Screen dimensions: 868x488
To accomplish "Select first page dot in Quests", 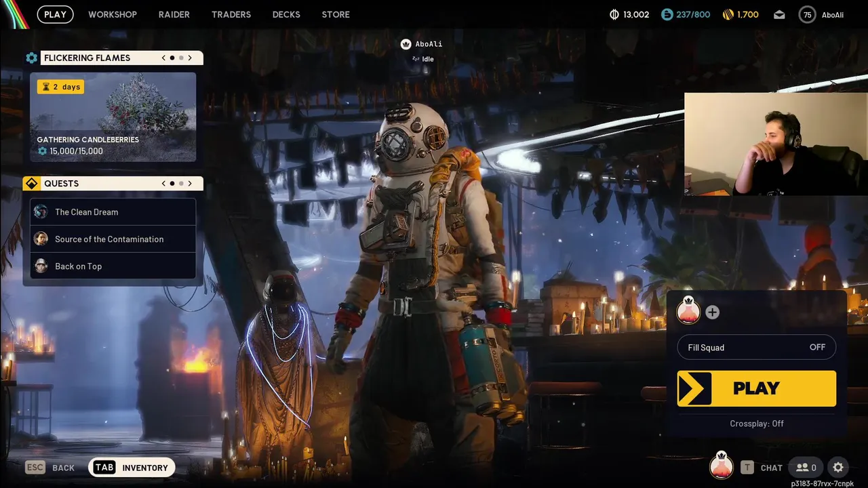I will 172,184.
